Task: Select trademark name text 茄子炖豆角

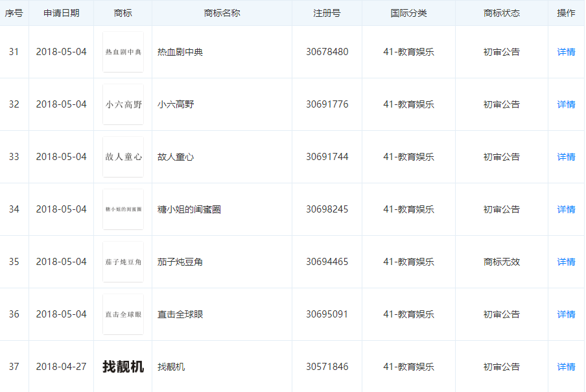Action: point(180,262)
